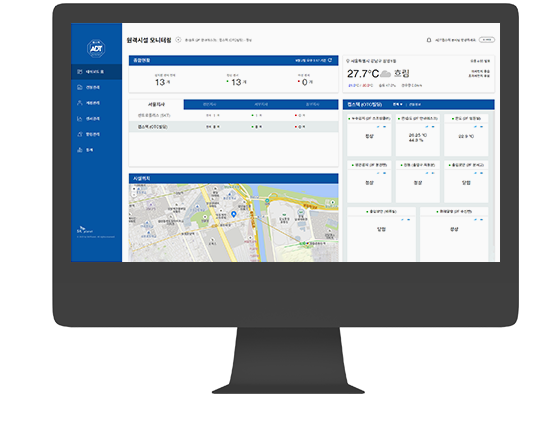Viewport: 560px width, 430px height.
Task: Click the cloud weather icon beside 27.7°C
Action: point(386,74)
